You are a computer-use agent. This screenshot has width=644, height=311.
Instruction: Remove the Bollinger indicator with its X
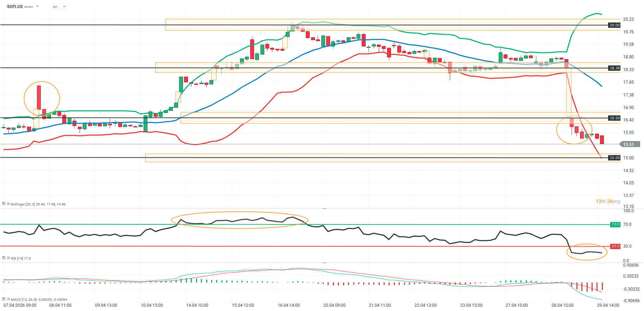tap(8, 204)
